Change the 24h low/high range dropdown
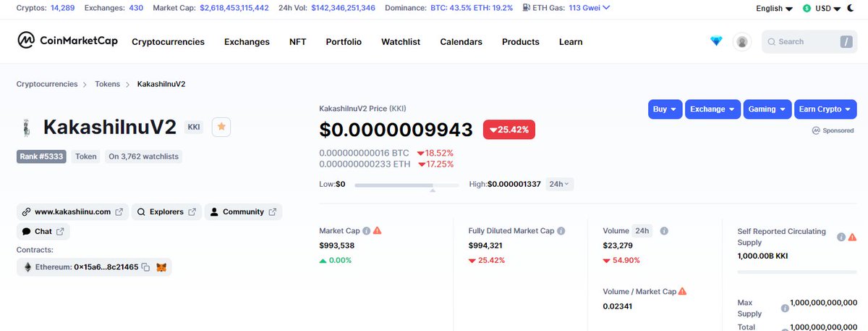This screenshot has width=868, height=331. coord(559,184)
